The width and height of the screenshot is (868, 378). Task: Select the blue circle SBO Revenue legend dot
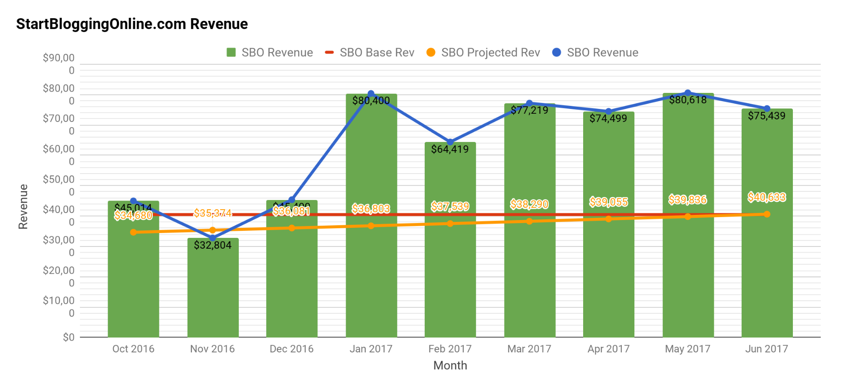coord(557,53)
